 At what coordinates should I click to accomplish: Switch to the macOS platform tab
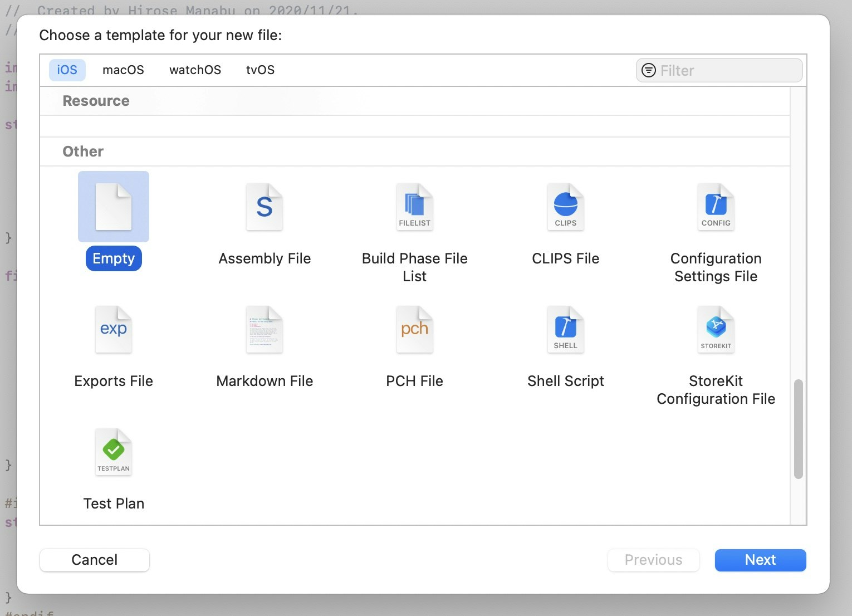pos(123,70)
